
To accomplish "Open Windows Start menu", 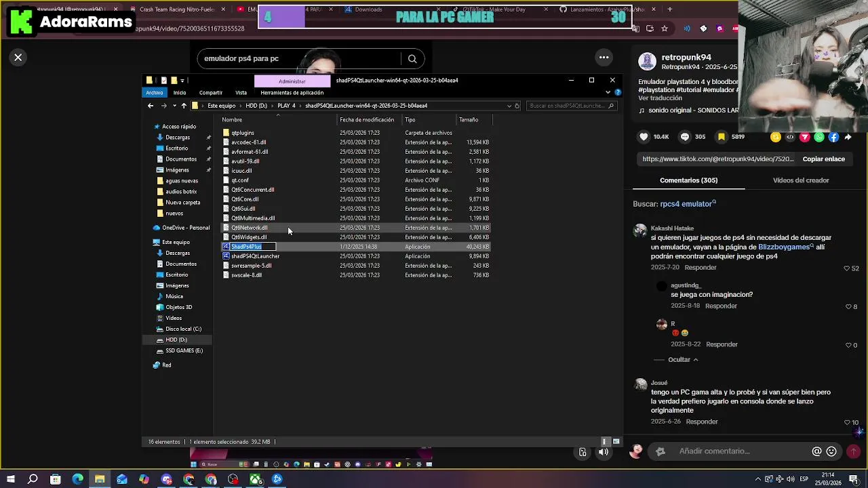I will [x=11, y=479].
